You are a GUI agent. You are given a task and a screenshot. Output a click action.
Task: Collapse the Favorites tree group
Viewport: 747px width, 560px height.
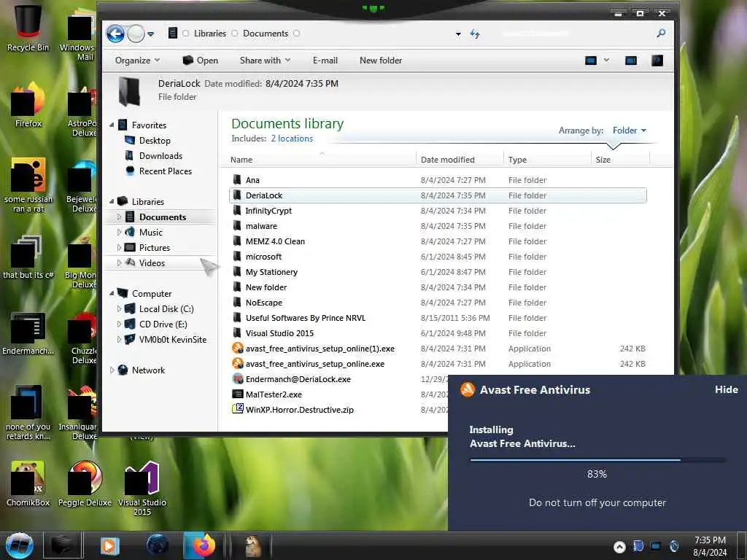(112, 125)
